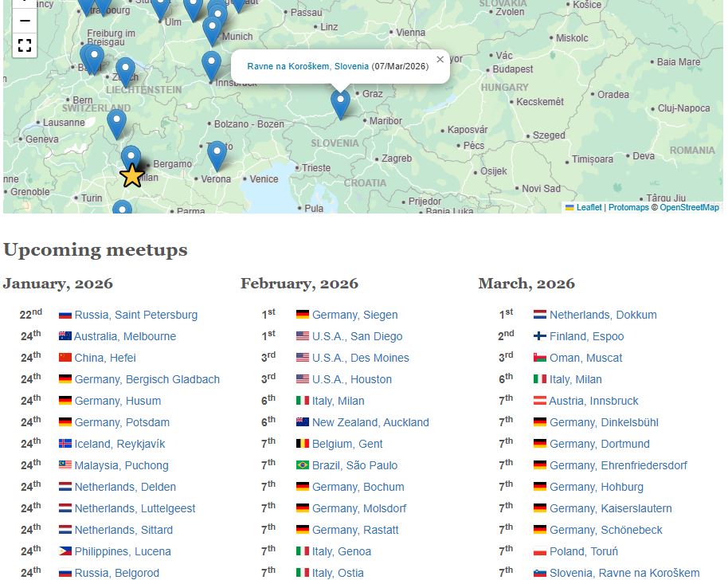The height and width of the screenshot is (580, 728).
Task: Select the map pin just above Munich
Action: pos(211,30)
